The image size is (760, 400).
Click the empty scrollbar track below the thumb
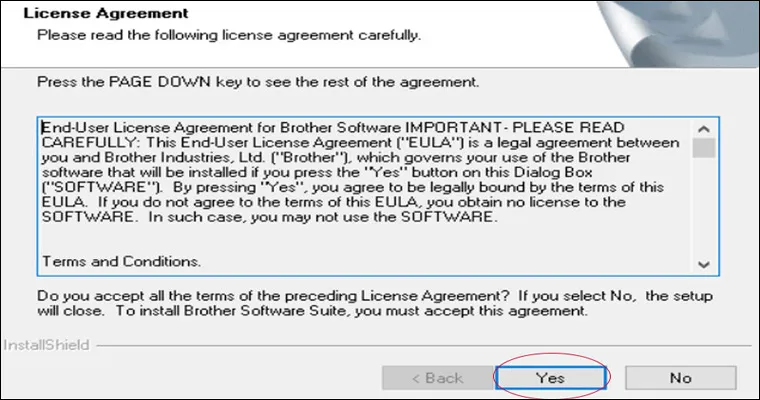coord(704,210)
